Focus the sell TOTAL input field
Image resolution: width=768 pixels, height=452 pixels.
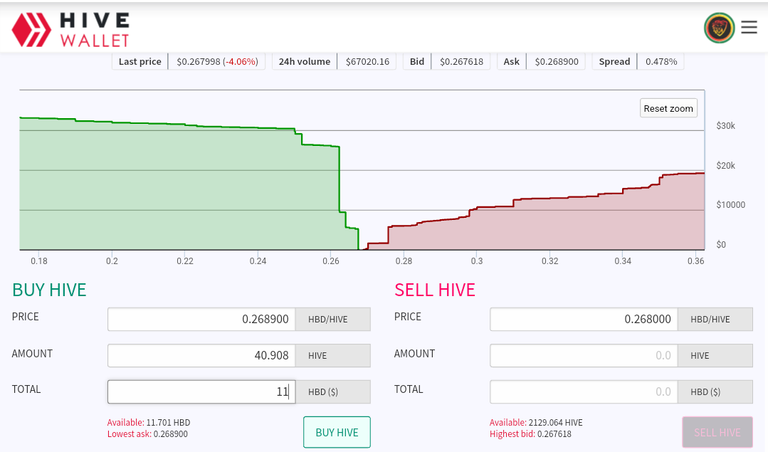[584, 392]
